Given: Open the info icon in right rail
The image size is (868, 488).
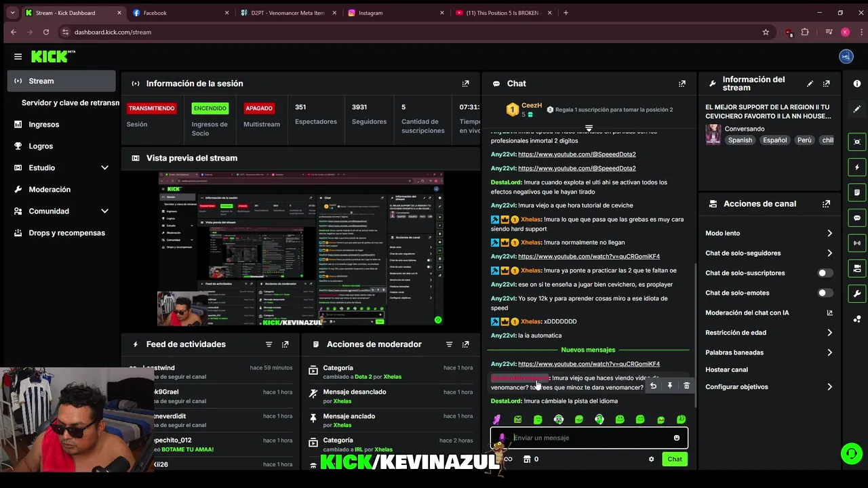Looking at the screenshot, I should (857, 83).
